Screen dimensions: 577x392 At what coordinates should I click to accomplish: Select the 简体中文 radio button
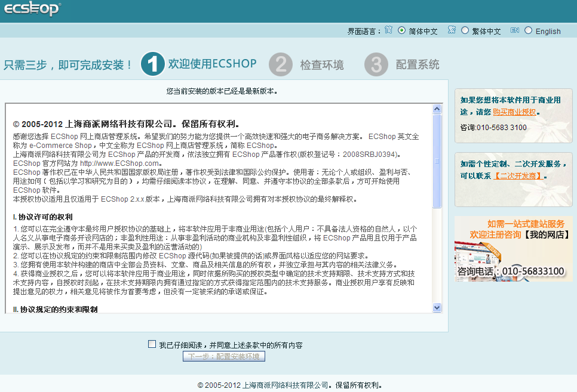[401, 30]
